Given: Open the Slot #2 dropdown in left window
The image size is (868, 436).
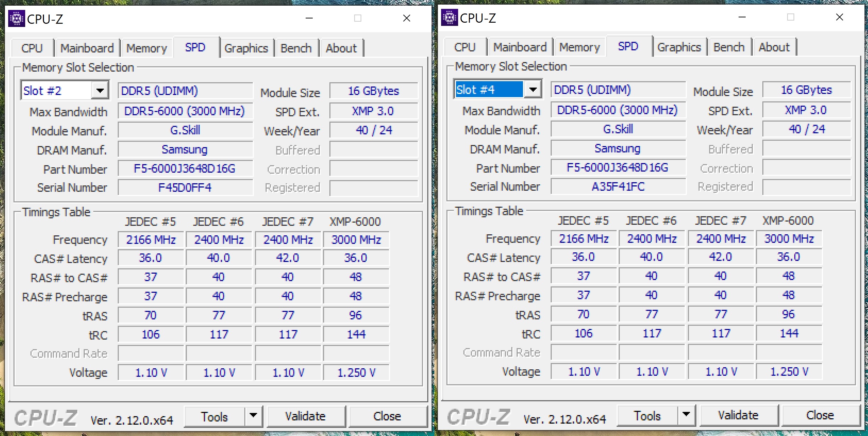Looking at the screenshot, I should pyautogui.click(x=100, y=91).
